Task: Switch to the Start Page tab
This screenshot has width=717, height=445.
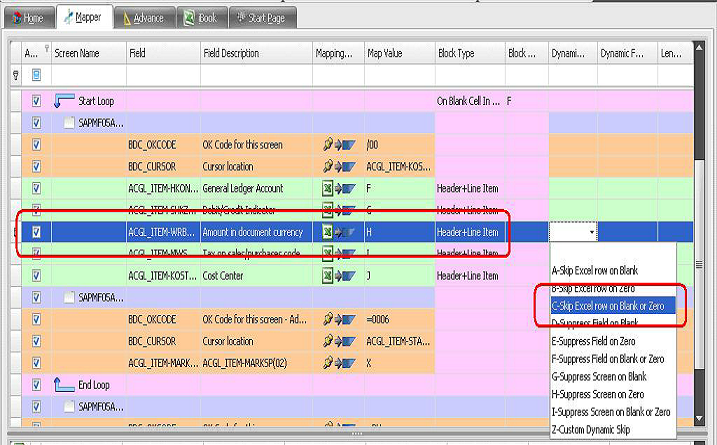Action: [262, 18]
